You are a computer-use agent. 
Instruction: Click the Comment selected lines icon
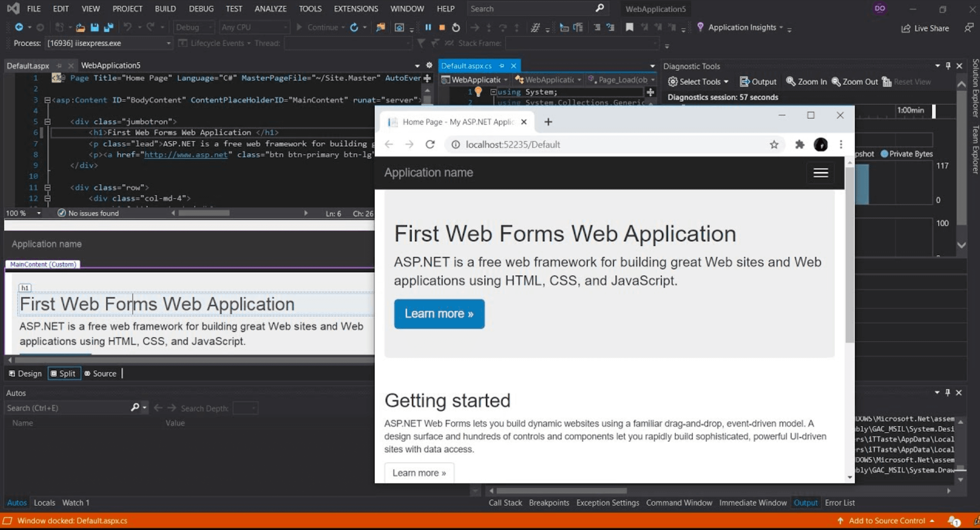click(597, 27)
